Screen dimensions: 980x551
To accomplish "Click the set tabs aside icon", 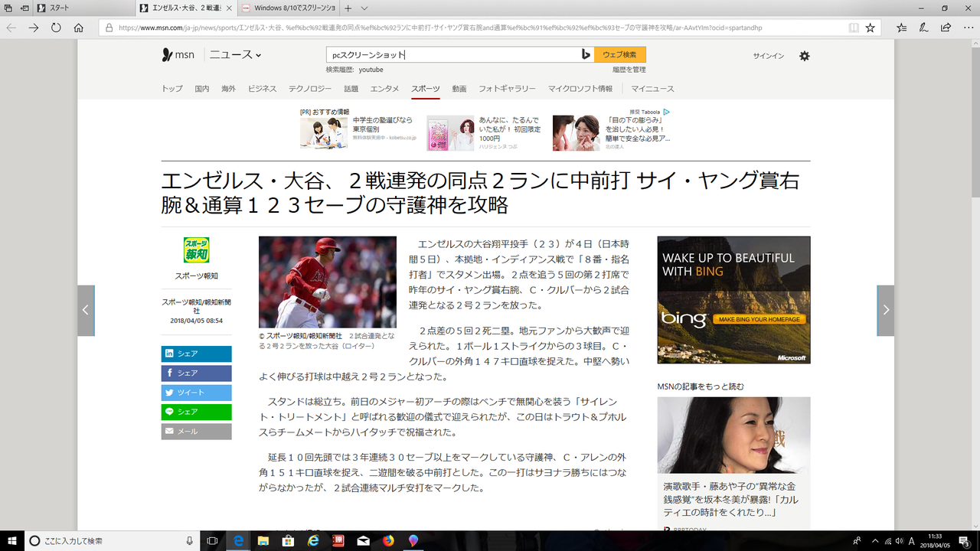I will pos(25,8).
